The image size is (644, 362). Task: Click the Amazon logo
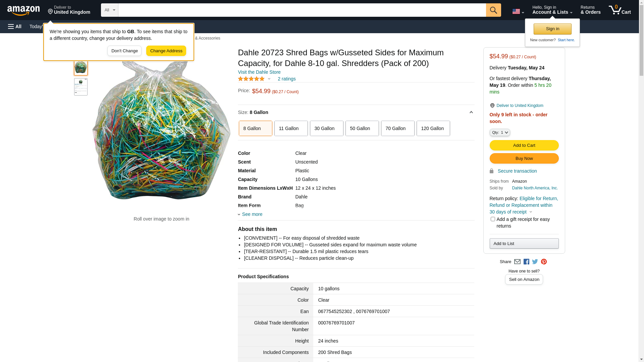[x=23, y=10]
